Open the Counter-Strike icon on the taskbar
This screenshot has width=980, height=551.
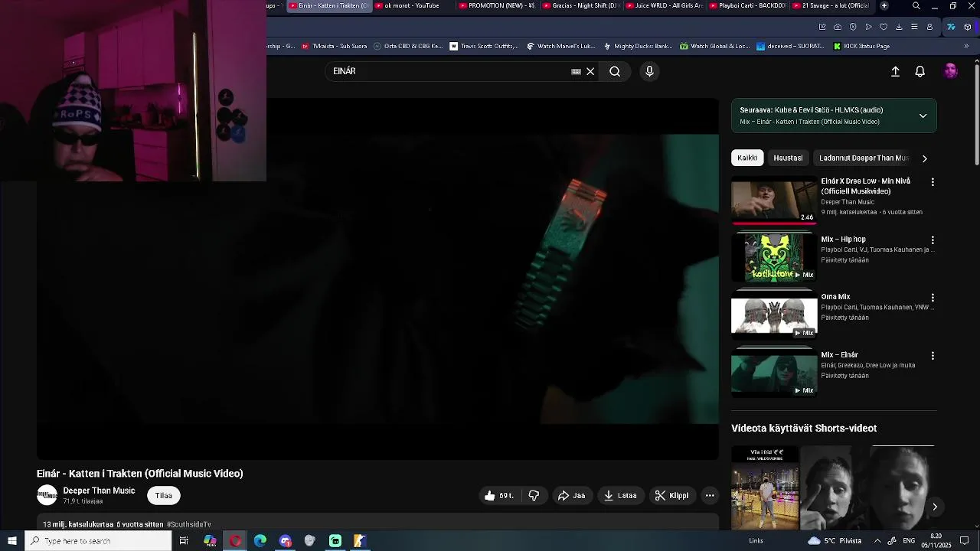click(x=359, y=541)
